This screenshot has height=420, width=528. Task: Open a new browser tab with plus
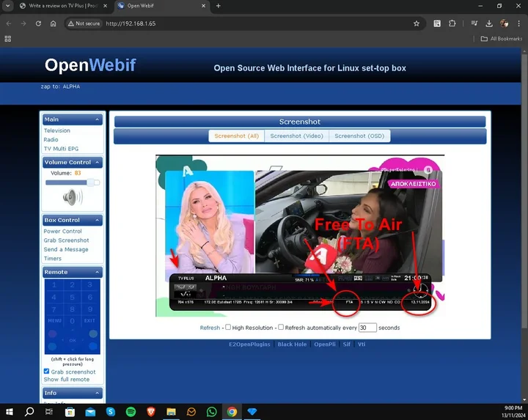point(219,6)
